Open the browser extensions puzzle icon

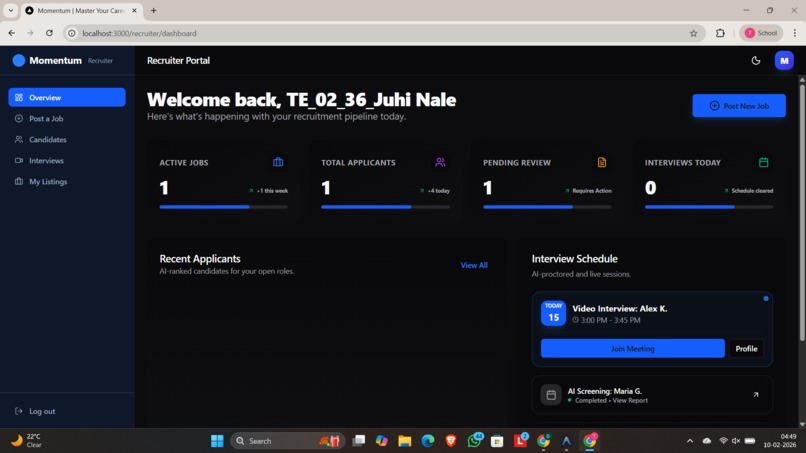(x=720, y=33)
